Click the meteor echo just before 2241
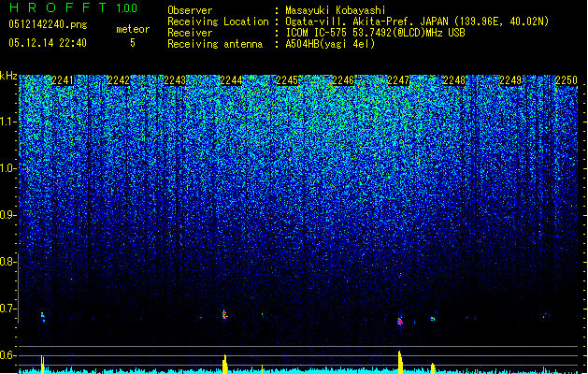Screen dimensions: 588x374 43,317
